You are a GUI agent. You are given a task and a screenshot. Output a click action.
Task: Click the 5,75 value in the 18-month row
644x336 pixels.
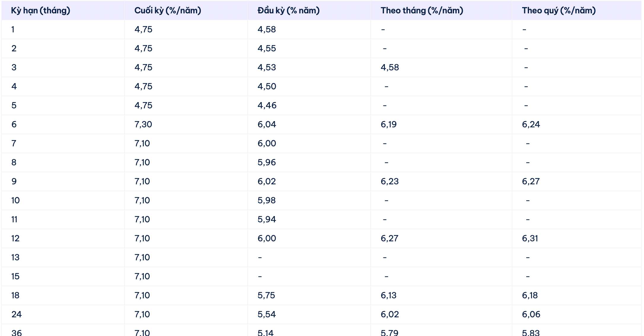click(266, 295)
